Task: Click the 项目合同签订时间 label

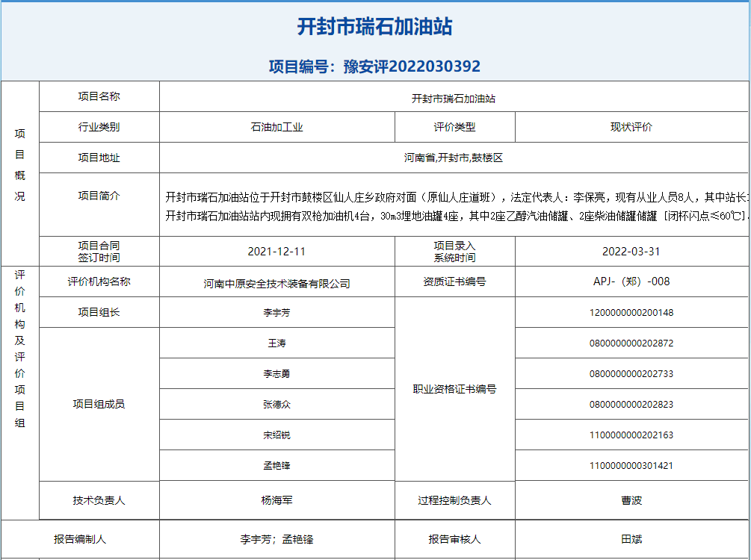Action: 99,252
